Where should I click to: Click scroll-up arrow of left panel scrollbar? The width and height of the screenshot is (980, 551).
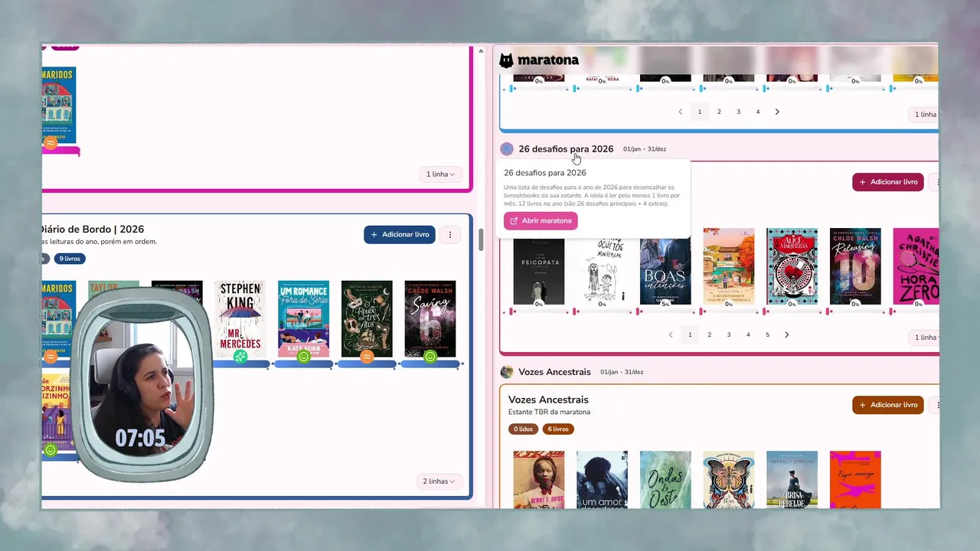[481, 51]
